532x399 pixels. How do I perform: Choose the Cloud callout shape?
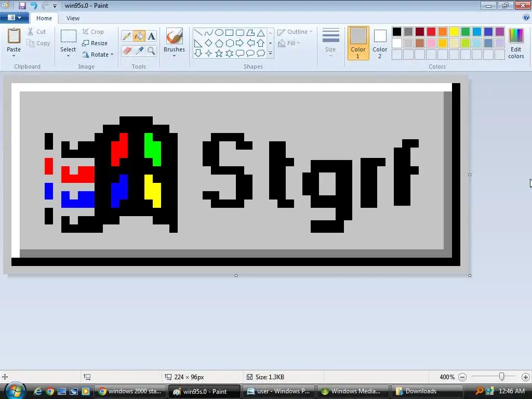point(261,54)
